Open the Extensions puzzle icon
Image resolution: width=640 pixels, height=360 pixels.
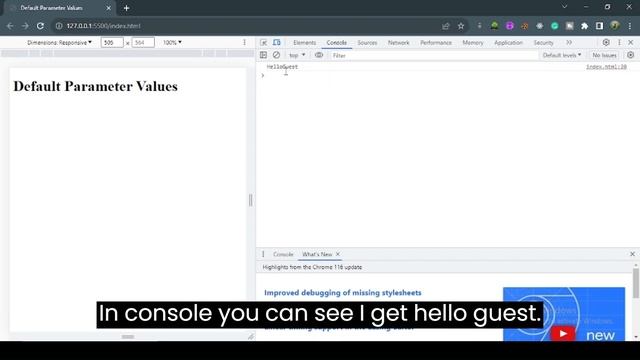(584, 26)
